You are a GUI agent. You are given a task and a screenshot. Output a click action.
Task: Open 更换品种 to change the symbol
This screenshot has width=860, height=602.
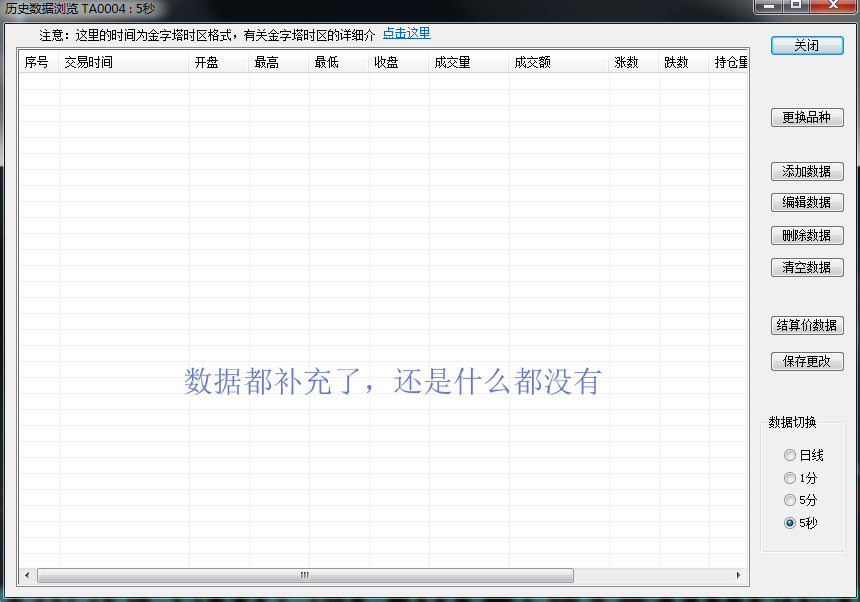[807, 117]
